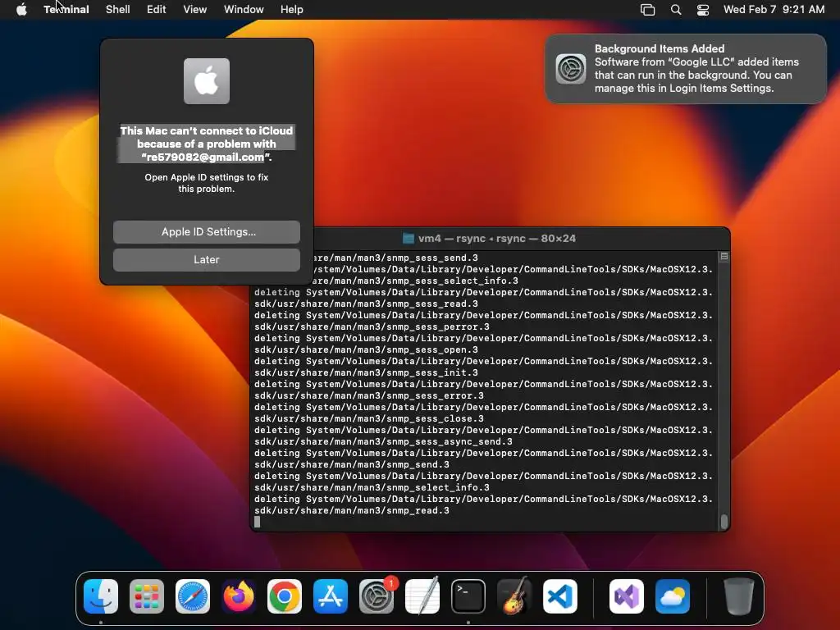Click the Terminal window title bar folder icon
The image size is (840, 630).
pyautogui.click(x=409, y=239)
